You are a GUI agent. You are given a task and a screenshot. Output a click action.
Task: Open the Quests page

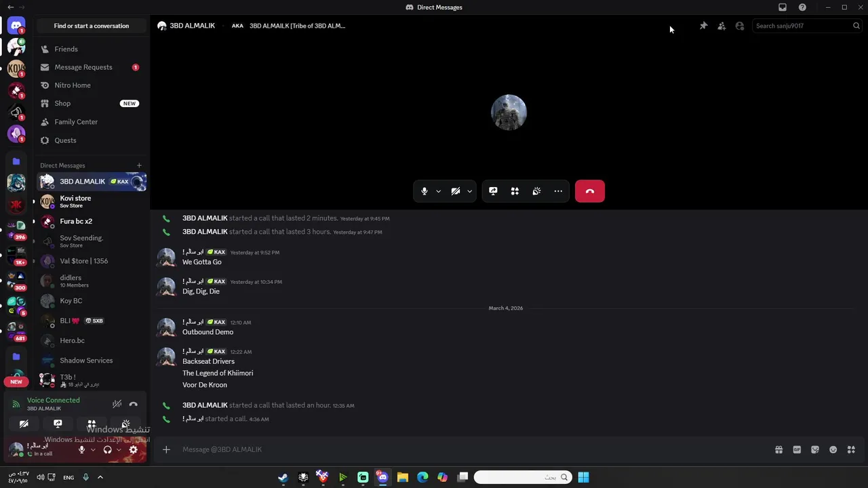[92, 140]
